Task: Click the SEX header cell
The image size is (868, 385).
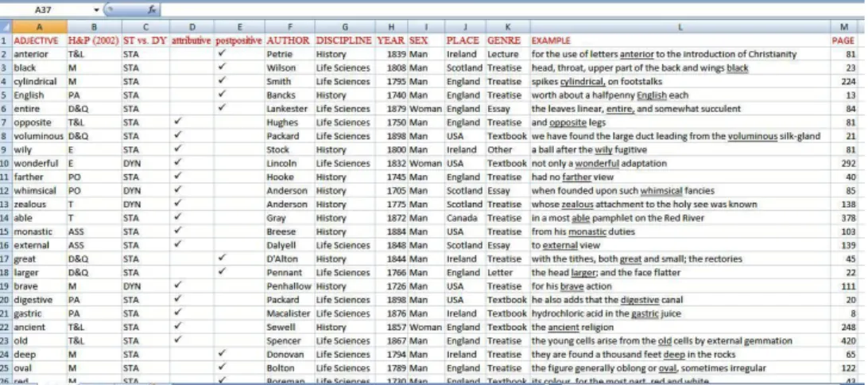Action: point(426,41)
